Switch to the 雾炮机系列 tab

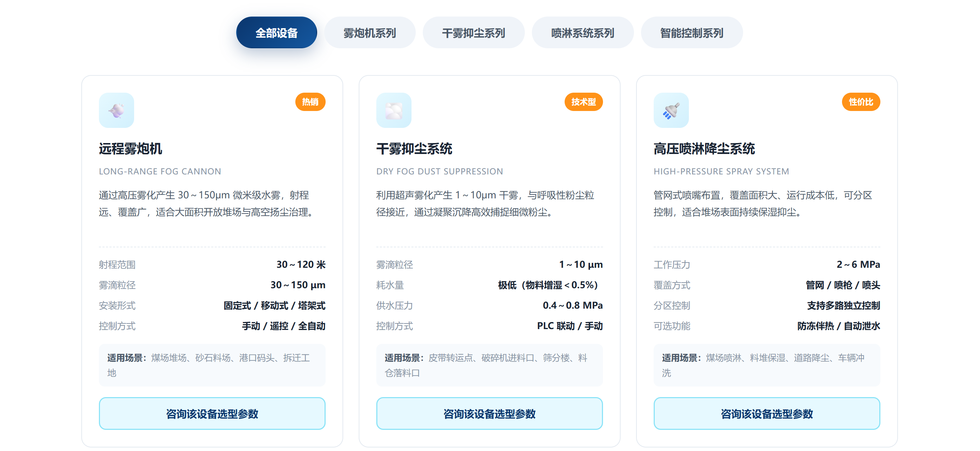point(370,33)
